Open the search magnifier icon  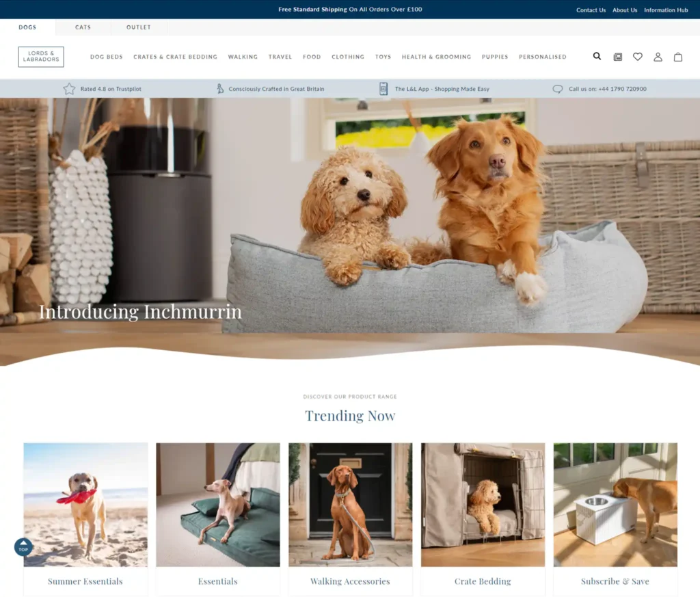597,57
